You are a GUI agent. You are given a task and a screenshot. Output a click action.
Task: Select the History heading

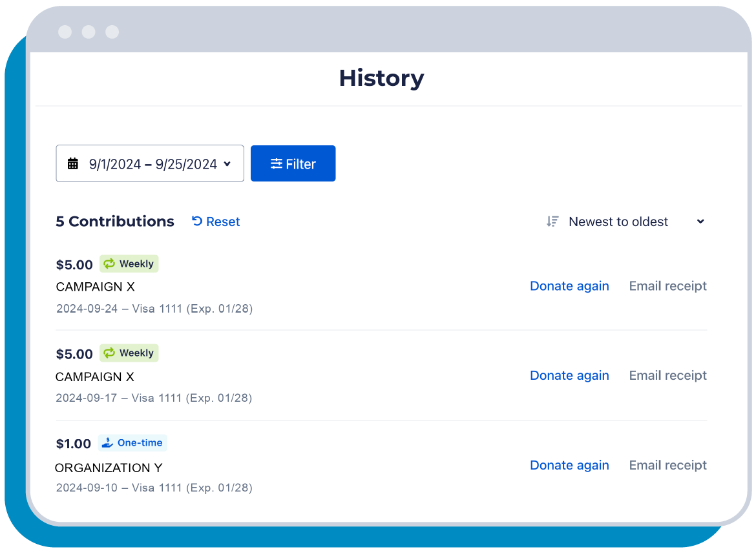(x=381, y=78)
